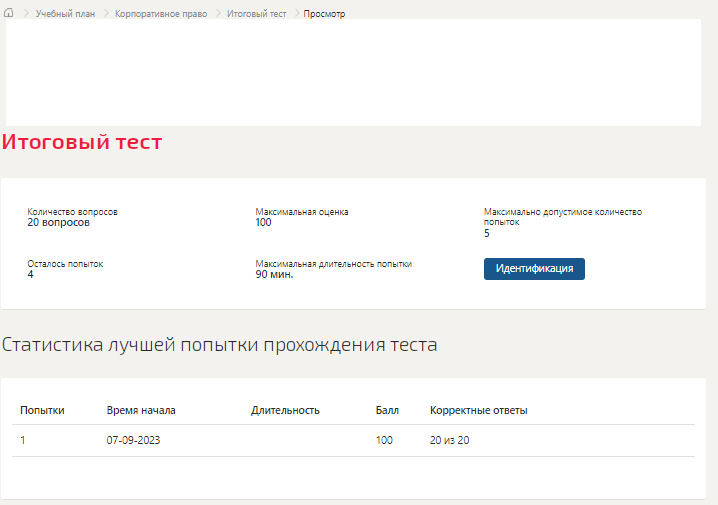Click the 20 вопросов value text

(58, 223)
